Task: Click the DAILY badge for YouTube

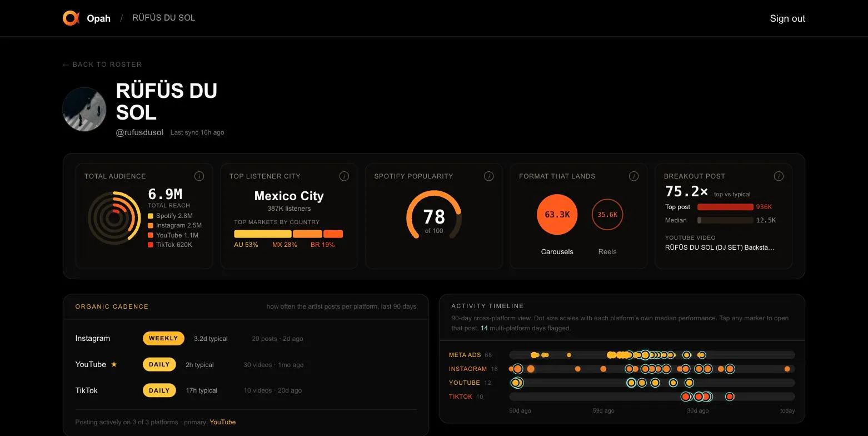Action: pyautogui.click(x=159, y=364)
